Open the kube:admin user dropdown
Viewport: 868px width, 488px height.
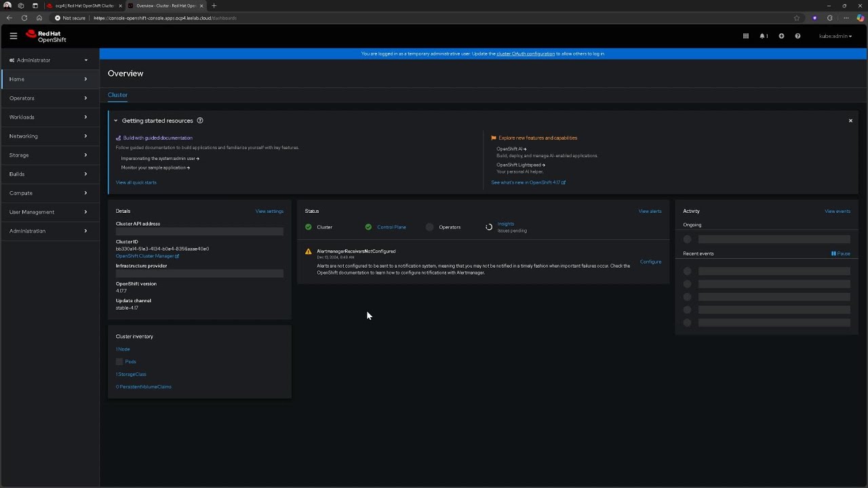click(x=835, y=36)
